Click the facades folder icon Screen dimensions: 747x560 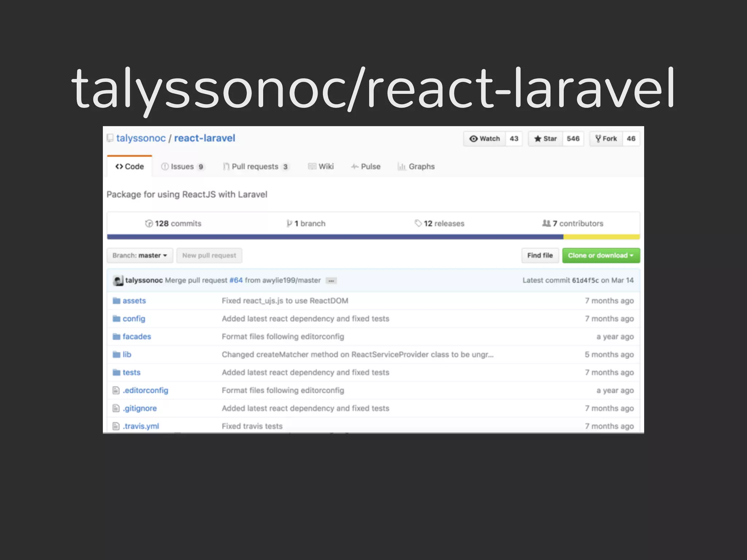pos(116,337)
